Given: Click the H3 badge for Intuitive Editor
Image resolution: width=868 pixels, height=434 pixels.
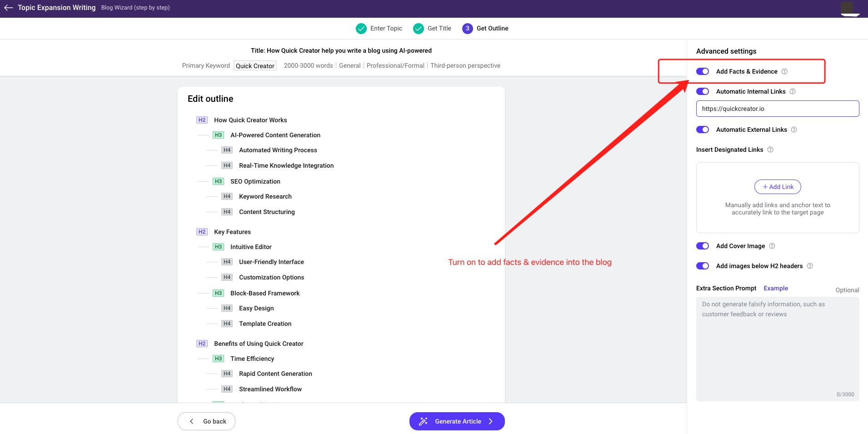Looking at the screenshot, I should pos(218,247).
